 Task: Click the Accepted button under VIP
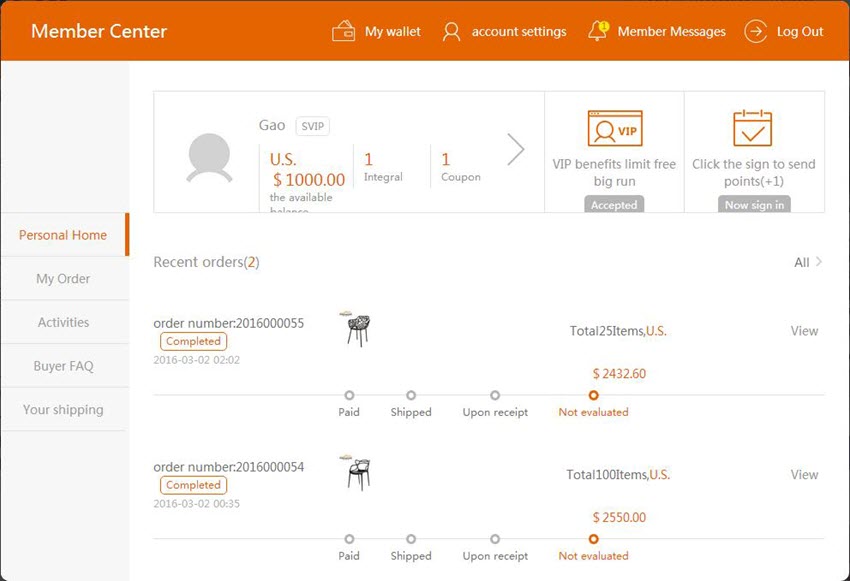pyautogui.click(x=614, y=204)
